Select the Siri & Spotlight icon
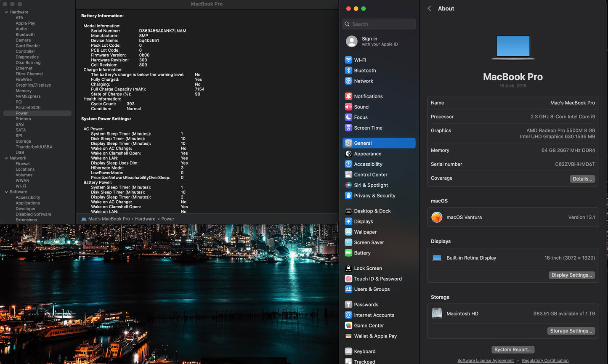 click(x=348, y=185)
